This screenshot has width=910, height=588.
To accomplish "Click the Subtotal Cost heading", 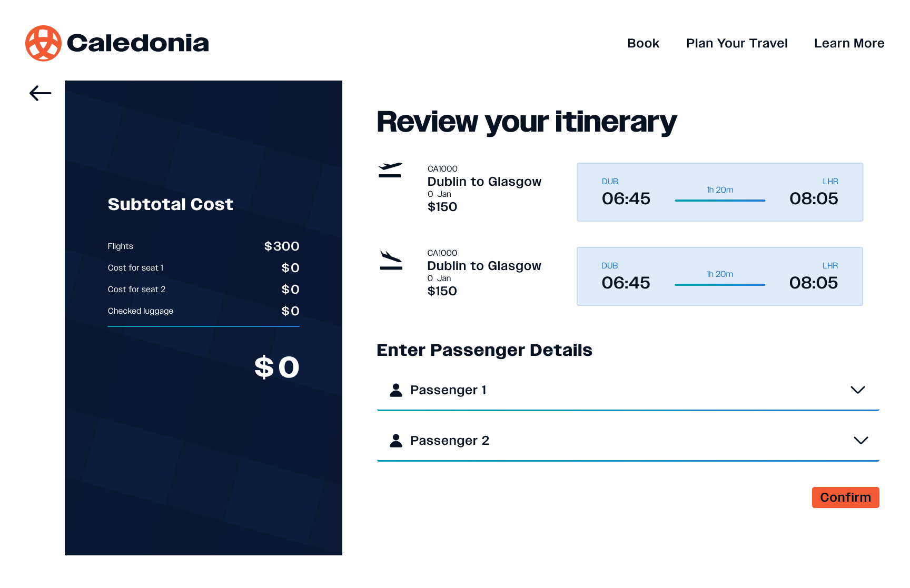I will click(170, 204).
